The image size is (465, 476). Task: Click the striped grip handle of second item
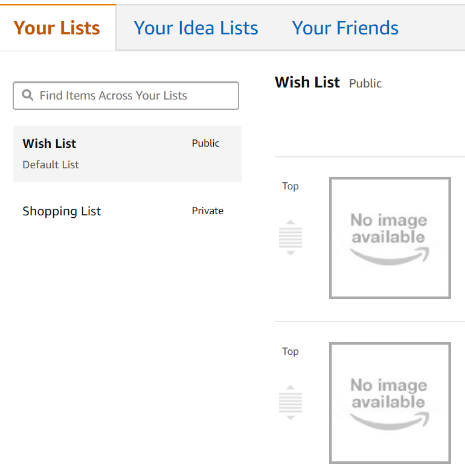(x=290, y=402)
